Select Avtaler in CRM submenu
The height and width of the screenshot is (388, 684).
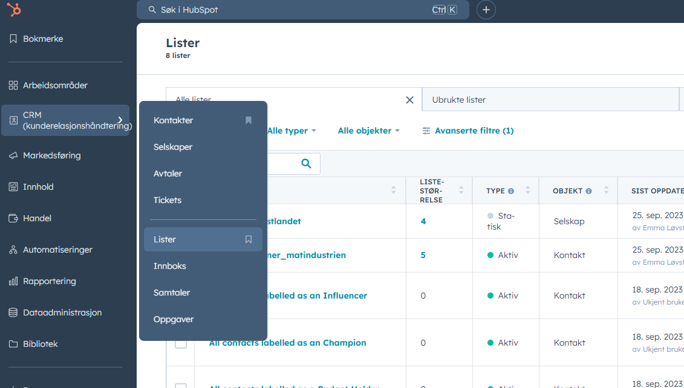[x=168, y=173]
